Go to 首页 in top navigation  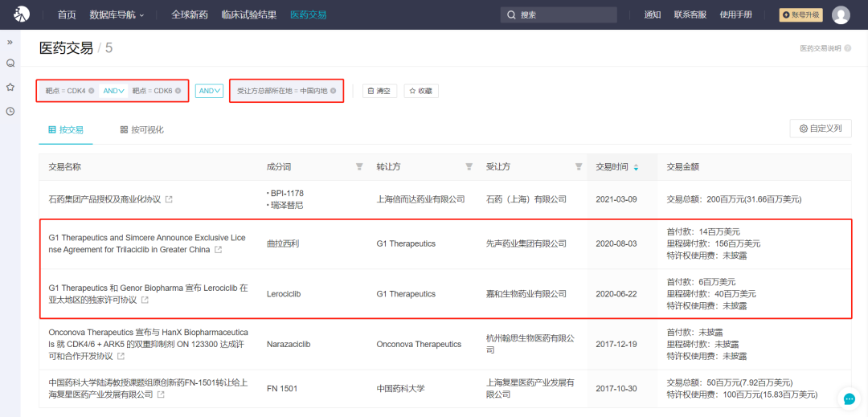[67, 15]
